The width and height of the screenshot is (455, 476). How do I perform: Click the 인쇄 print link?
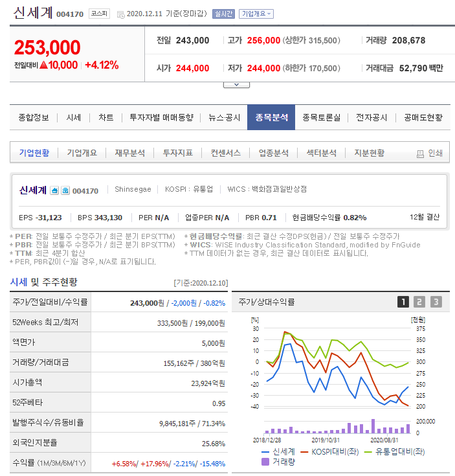[436, 153]
